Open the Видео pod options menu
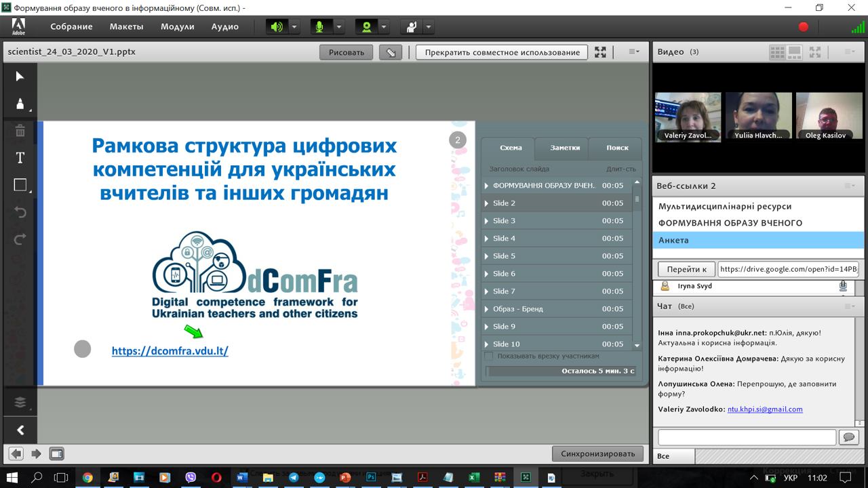The image size is (868, 488). [x=850, y=52]
